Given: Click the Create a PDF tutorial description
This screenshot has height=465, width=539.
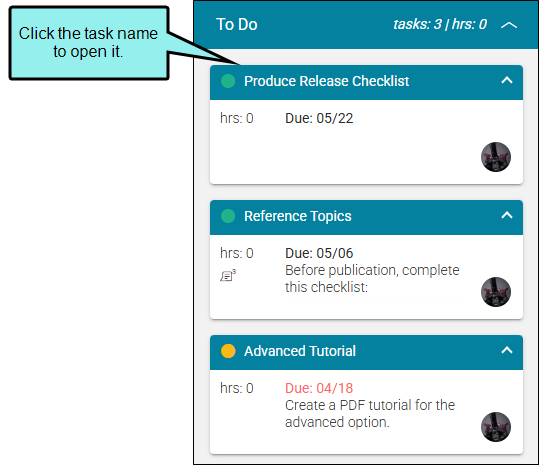Looking at the screenshot, I should tap(370, 414).
